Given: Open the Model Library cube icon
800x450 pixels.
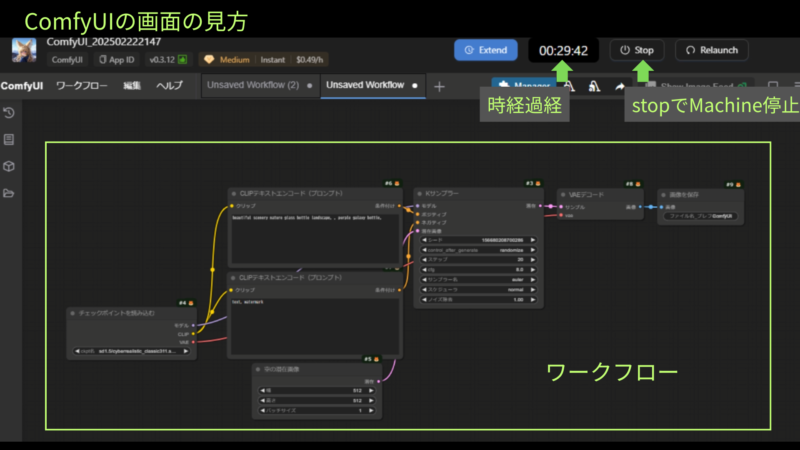Looking at the screenshot, I should click(9, 166).
